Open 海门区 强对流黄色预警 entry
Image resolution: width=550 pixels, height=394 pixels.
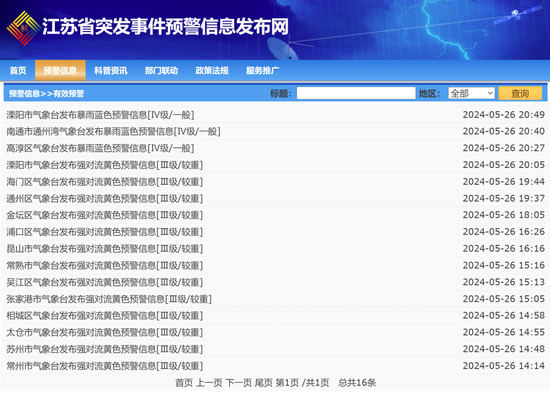(x=105, y=182)
